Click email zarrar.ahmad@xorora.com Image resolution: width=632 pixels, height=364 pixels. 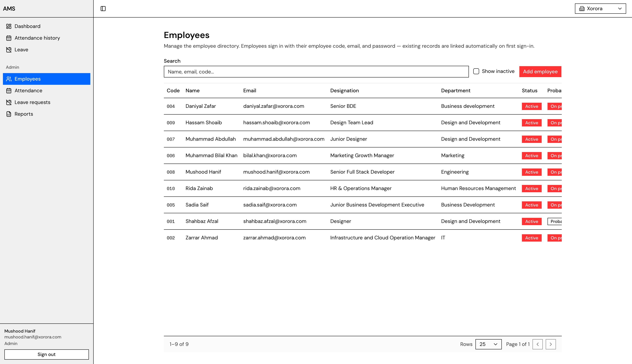pos(274,238)
